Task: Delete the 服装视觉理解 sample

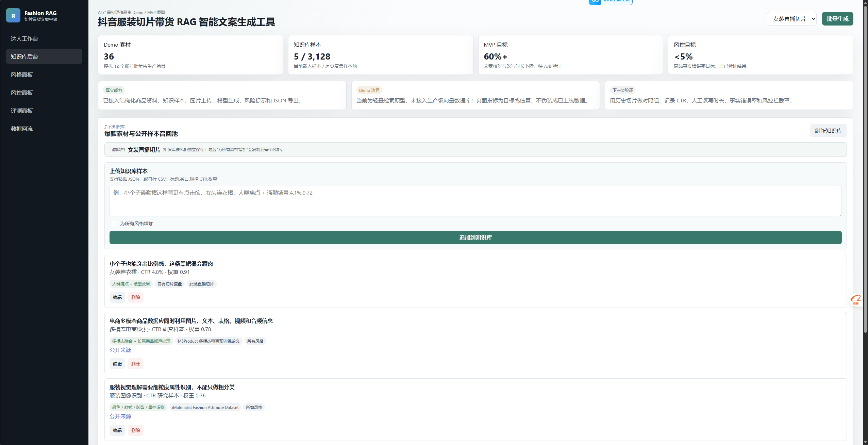Action: click(136, 430)
